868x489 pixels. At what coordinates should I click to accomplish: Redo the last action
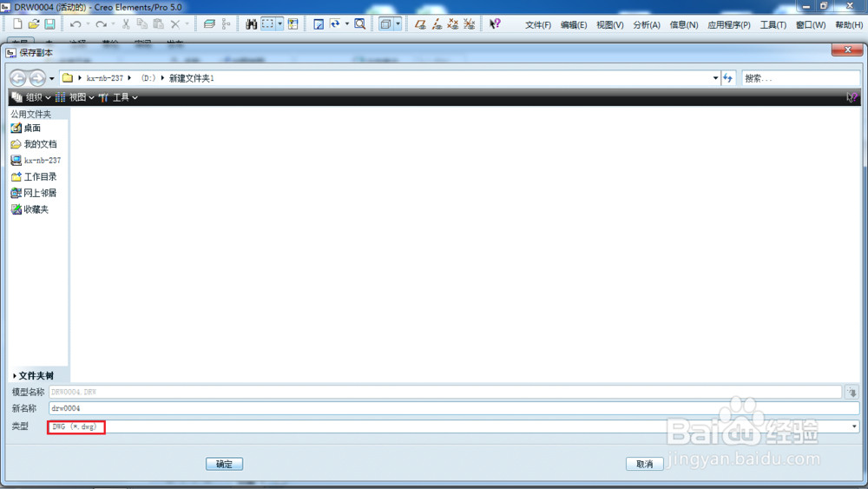pyautogui.click(x=101, y=23)
